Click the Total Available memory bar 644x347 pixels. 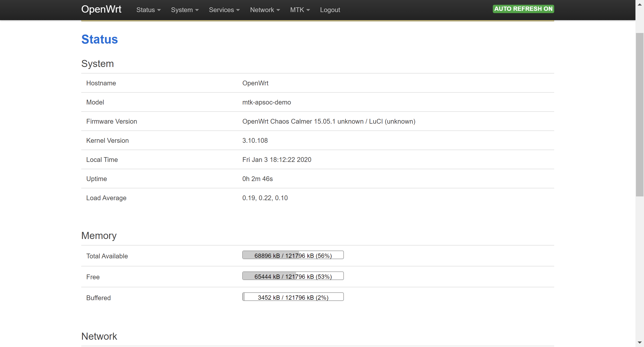coord(293,255)
